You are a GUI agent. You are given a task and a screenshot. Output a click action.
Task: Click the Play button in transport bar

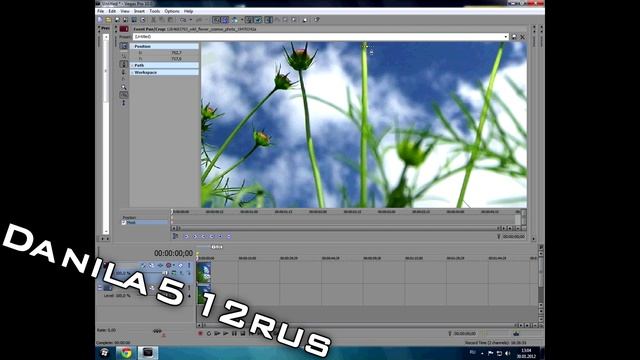click(226, 333)
